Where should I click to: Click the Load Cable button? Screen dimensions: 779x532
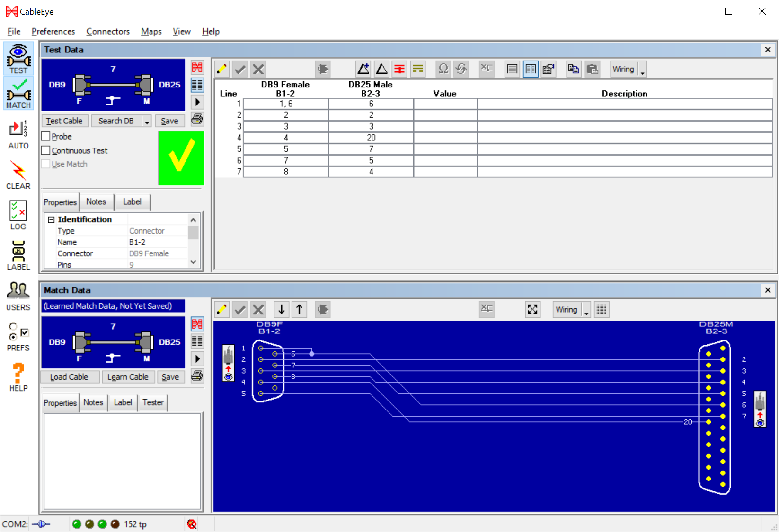(69, 377)
